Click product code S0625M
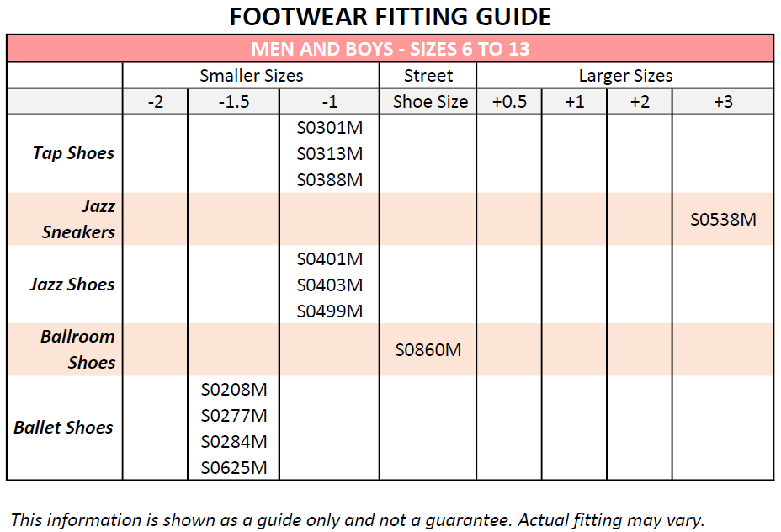This screenshot has height=532, width=781. pos(233,467)
